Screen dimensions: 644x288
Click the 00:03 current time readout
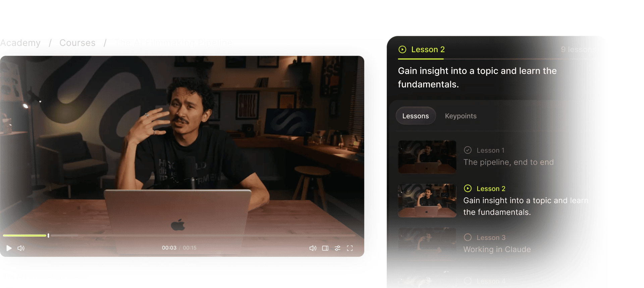[169, 248]
